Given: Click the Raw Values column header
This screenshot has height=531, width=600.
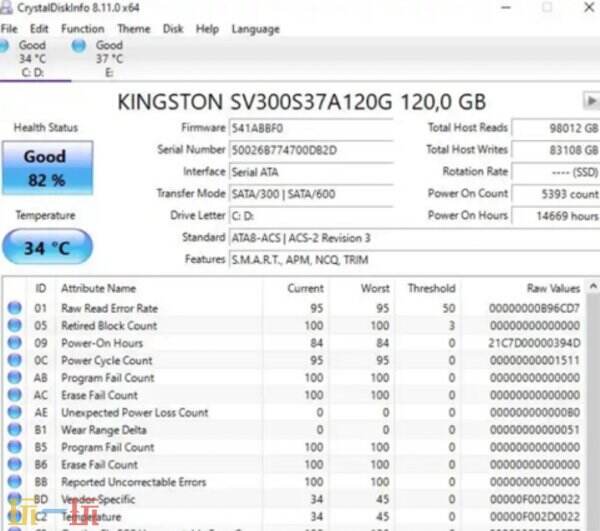Looking at the screenshot, I should pyautogui.click(x=523, y=288).
